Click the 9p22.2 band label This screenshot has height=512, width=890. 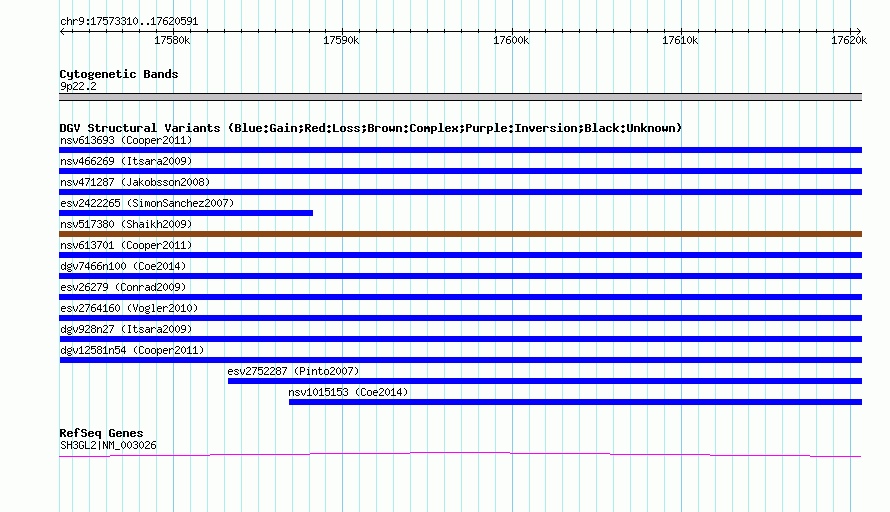[x=78, y=86]
